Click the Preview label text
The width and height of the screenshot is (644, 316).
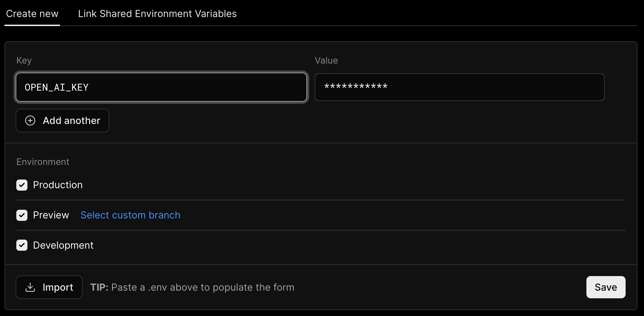click(x=51, y=215)
